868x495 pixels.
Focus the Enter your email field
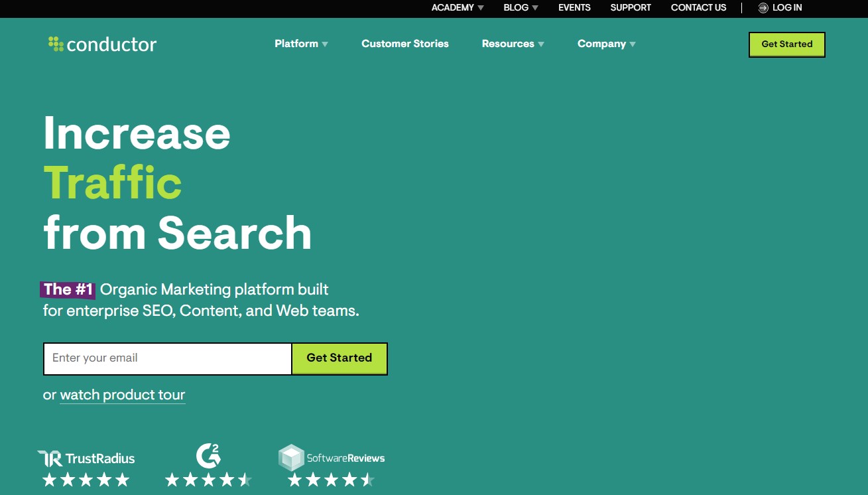coord(168,358)
